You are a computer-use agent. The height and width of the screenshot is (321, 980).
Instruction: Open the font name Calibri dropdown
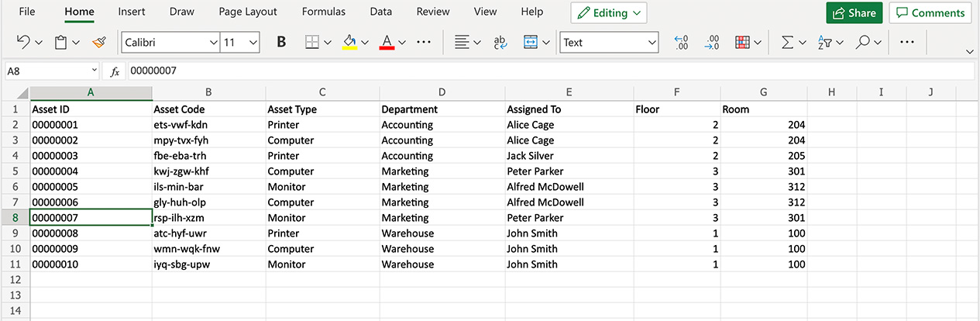pos(170,43)
